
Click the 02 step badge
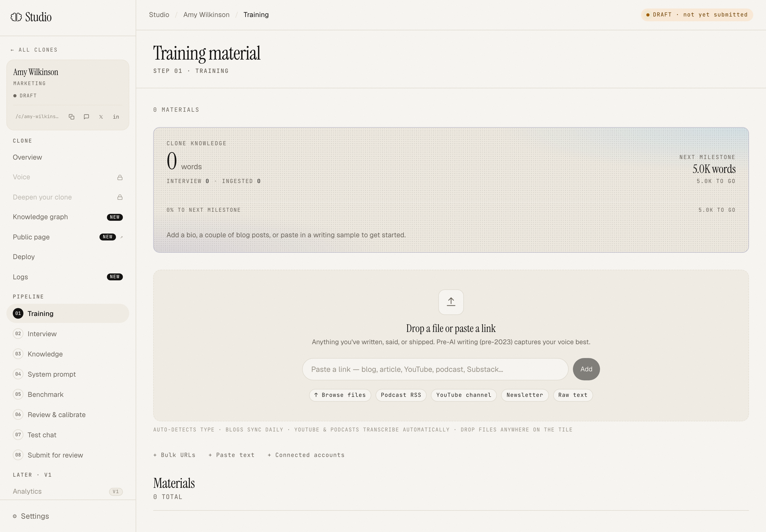(x=18, y=334)
